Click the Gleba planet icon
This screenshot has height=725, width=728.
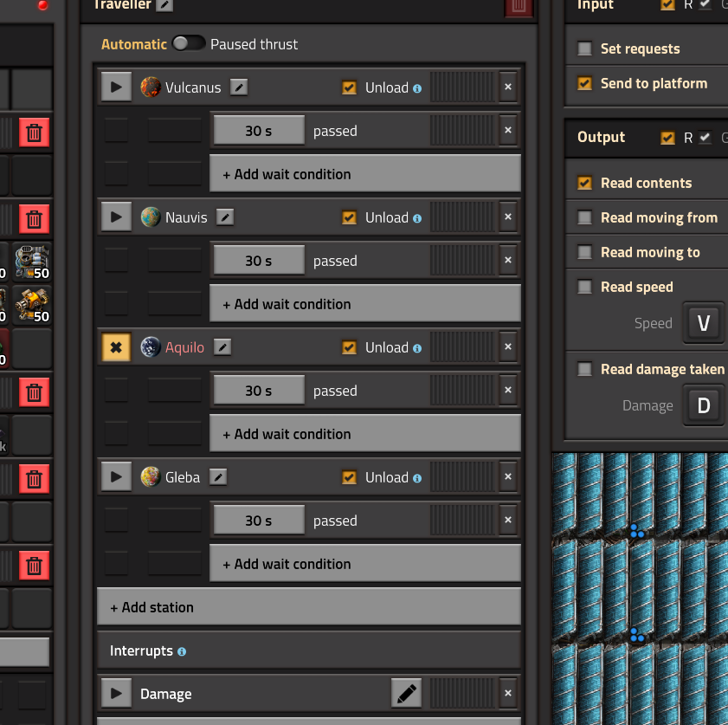pyautogui.click(x=151, y=477)
